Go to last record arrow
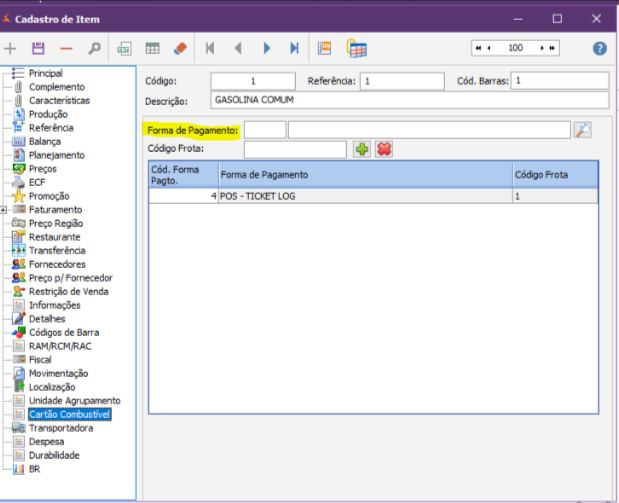This screenshot has height=503, width=619. (294, 49)
